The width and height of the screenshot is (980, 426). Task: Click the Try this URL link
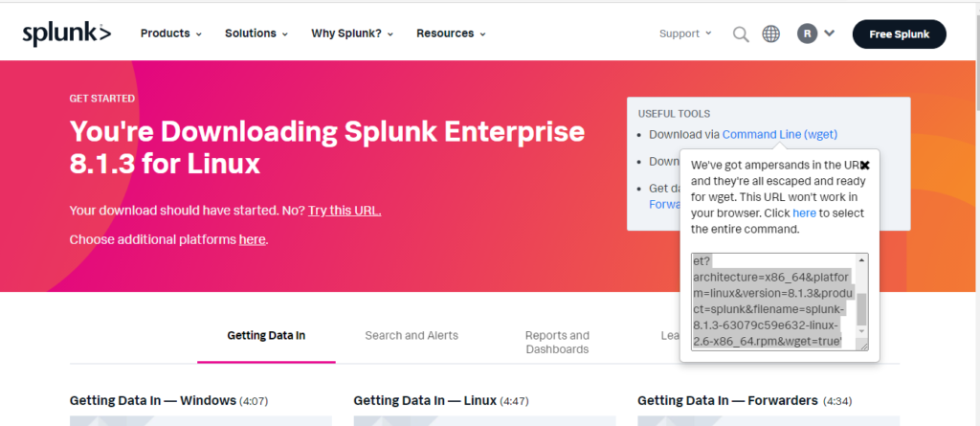345,211
